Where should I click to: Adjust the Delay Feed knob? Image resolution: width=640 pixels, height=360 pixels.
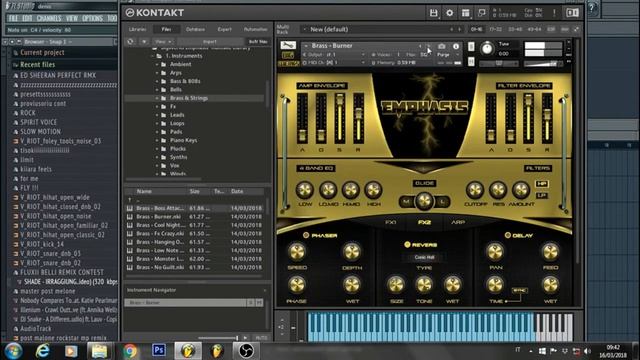click(x=550, y=252)
